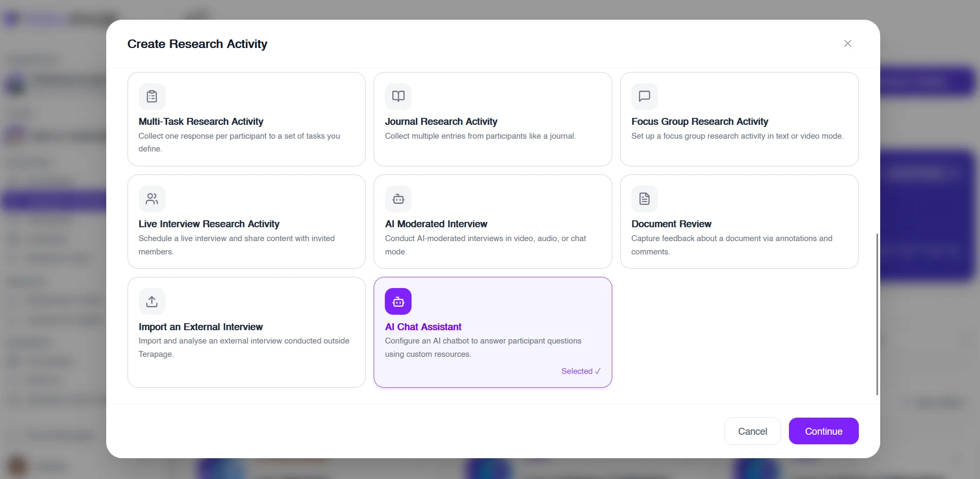The image size is (980, 479).
Task: Click the dialog's vertical scrollbar
Action: point(877,314)
